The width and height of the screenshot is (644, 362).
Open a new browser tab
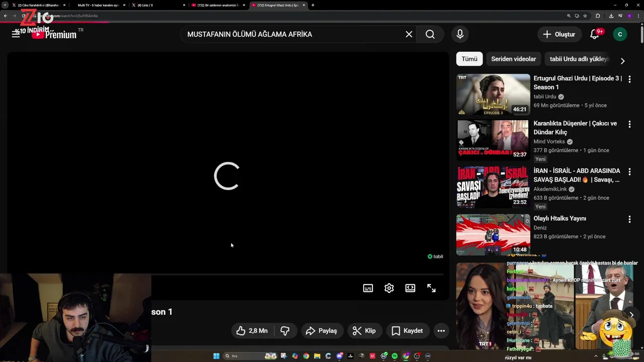313,5
